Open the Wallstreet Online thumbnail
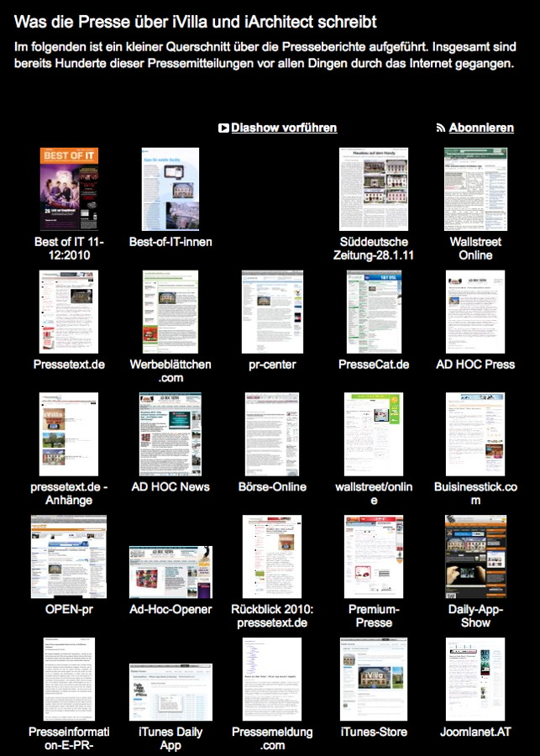This screenshot has width=540, height=756. click(475, 189)
